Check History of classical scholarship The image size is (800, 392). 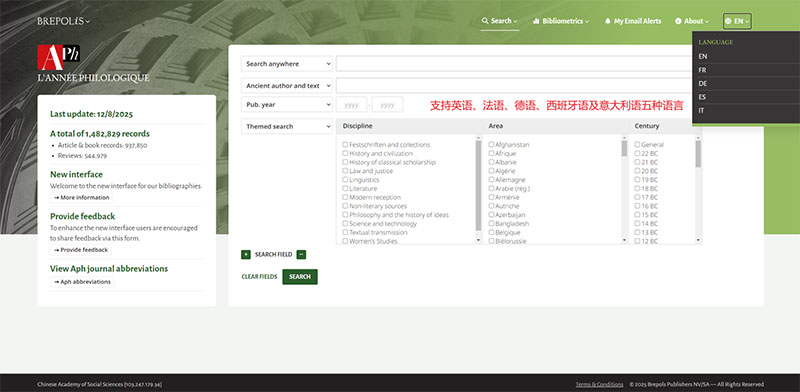coord(345,162)
